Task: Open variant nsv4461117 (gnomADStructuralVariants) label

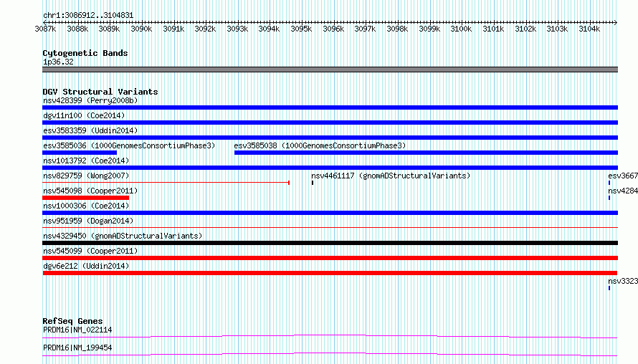Action: click(x=391, y=176)
